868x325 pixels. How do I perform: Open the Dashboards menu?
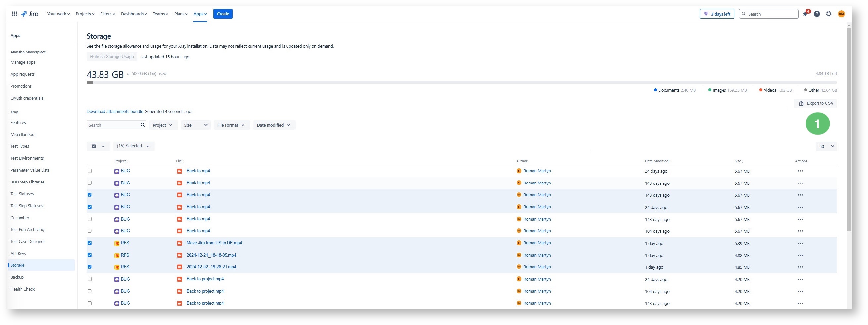pos(134,14)
